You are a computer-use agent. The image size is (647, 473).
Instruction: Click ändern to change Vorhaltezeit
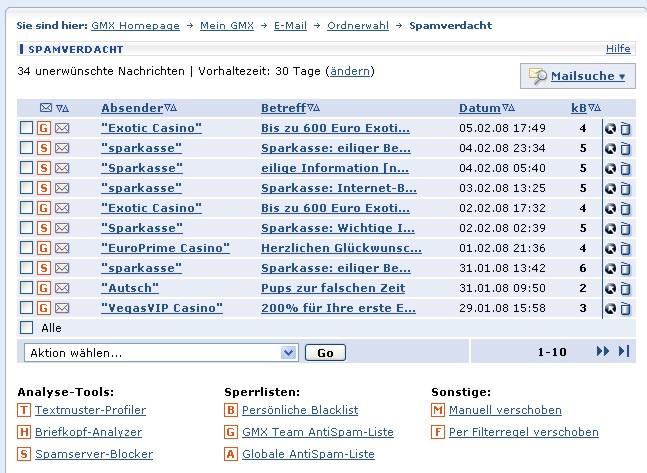coord(350,71)
